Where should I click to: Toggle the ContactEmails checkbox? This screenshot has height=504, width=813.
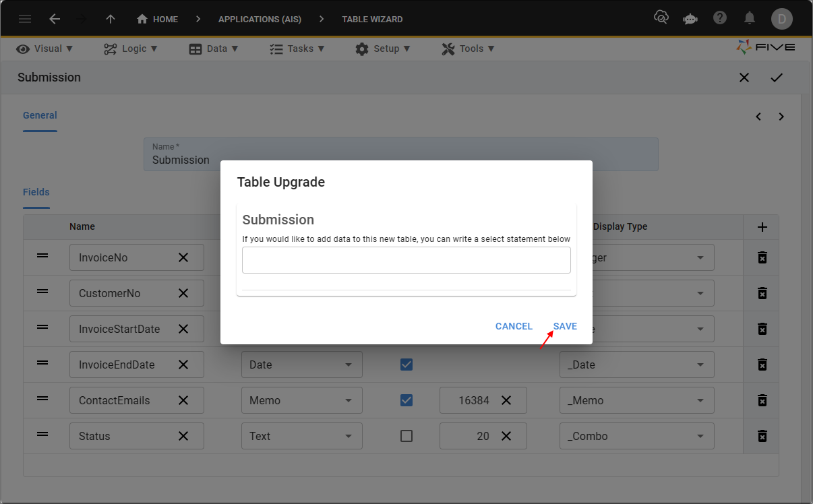point(406,400)
